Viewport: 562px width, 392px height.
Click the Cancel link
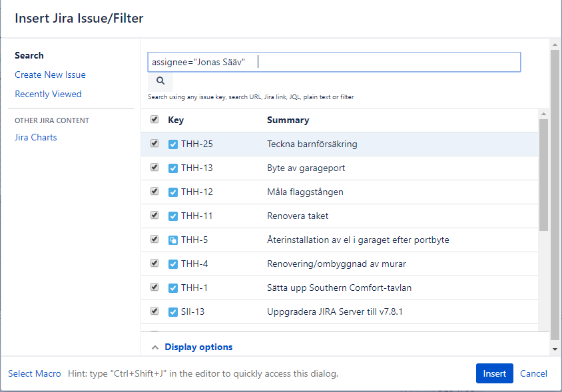click(x=533, y=373)
